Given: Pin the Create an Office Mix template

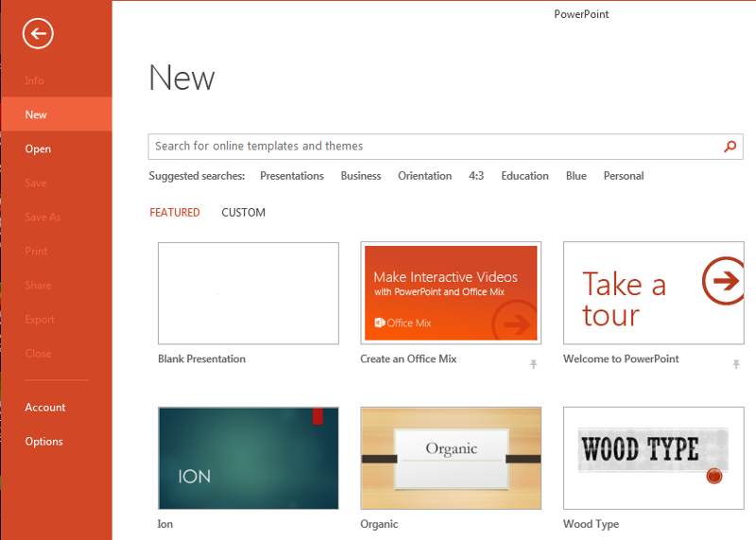Looking at the screenshot, I should coord(533,364).
